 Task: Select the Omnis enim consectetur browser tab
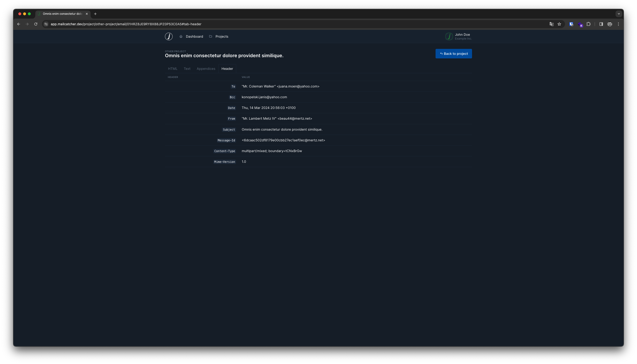(x=63, y=14)
